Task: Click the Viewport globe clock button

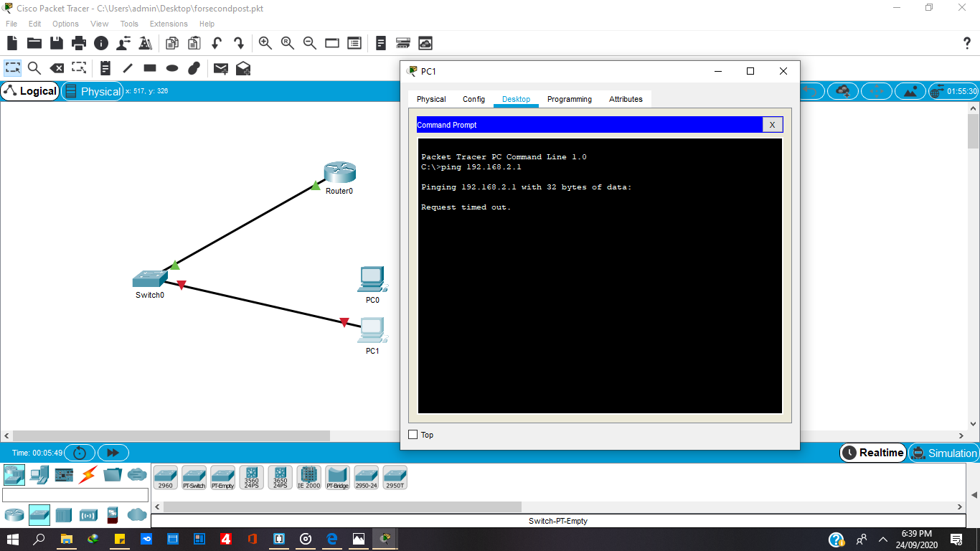Action: coord(953,91)
